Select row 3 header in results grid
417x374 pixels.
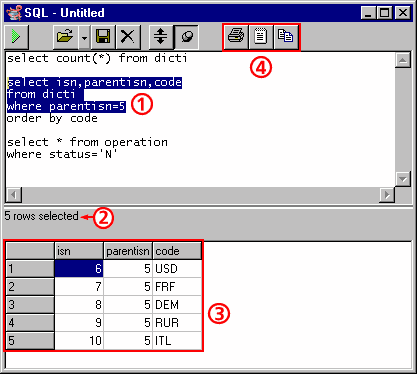(30, 305)
